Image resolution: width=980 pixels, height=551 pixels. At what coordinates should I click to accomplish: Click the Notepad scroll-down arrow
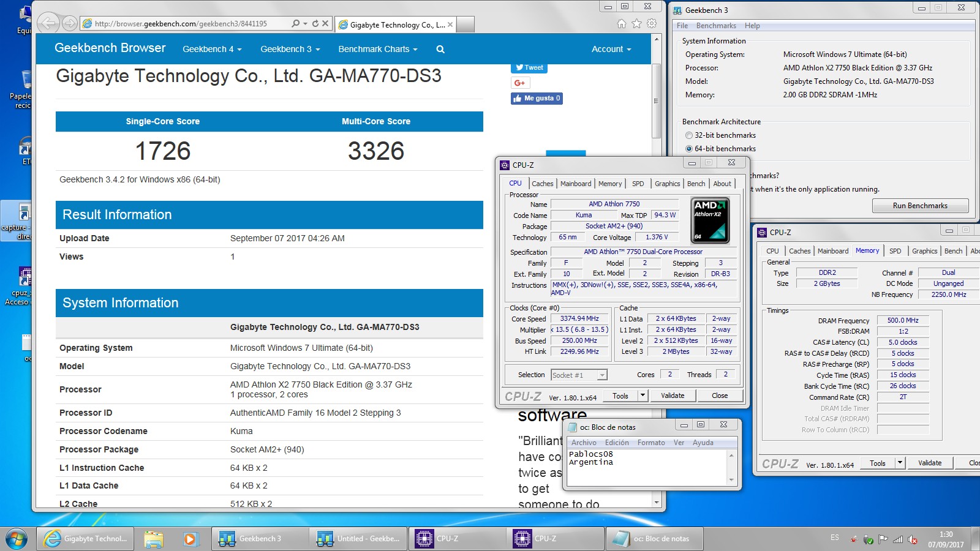pos(731,480)
